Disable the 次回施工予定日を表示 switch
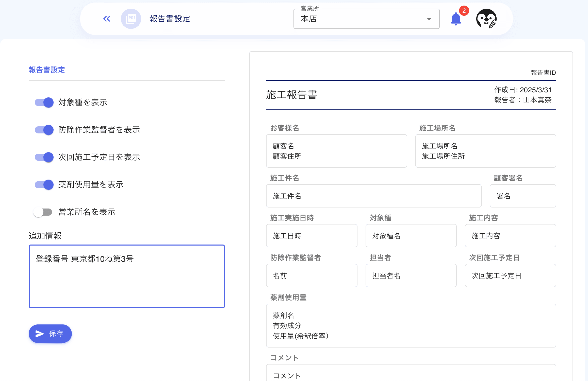The height and width of the screenshot is (381, 588). (x=44, y=157)
